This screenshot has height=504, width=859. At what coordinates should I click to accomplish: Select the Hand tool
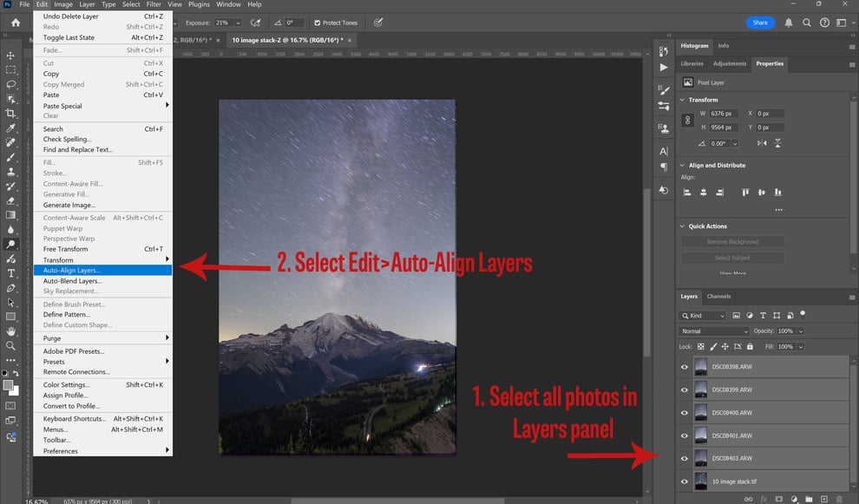(10, 331)
